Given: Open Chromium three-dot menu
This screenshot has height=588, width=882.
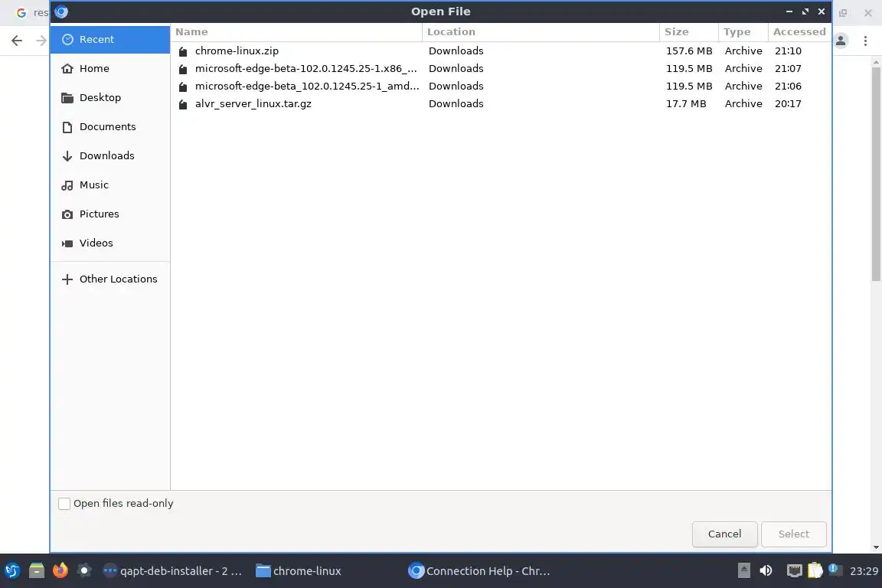Looking at the screenshot, I should (865, 41).
